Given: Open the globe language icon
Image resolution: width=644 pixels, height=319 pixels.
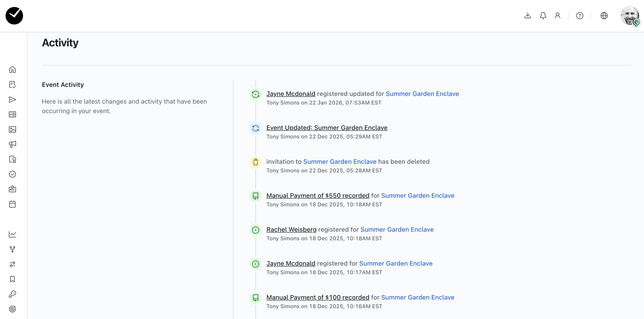Looking at the screenshot, I should pyautogui.click(x=604, y=16).
